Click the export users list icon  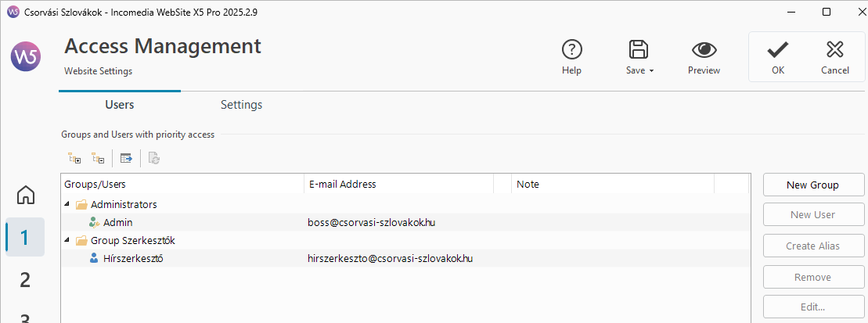126,159
